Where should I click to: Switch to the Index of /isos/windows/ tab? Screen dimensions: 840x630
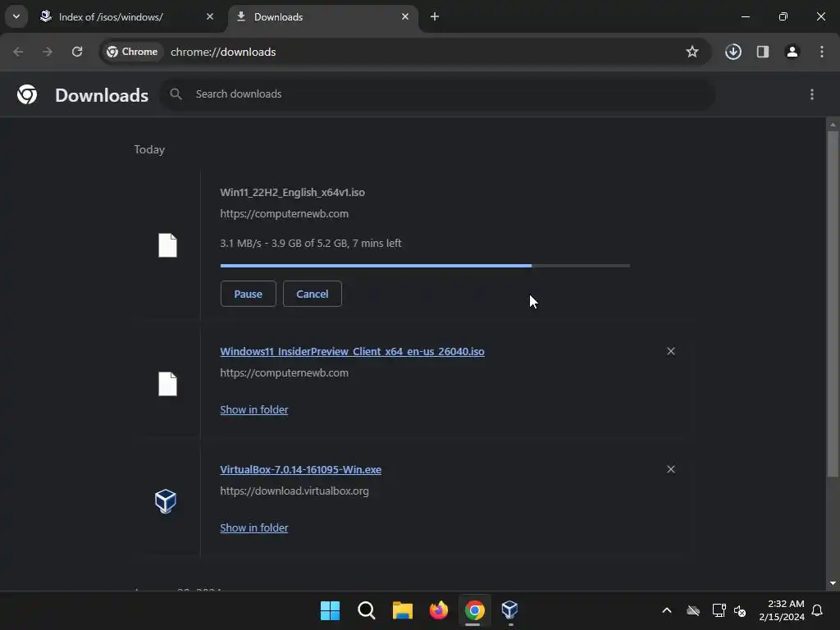pos(127,16)
